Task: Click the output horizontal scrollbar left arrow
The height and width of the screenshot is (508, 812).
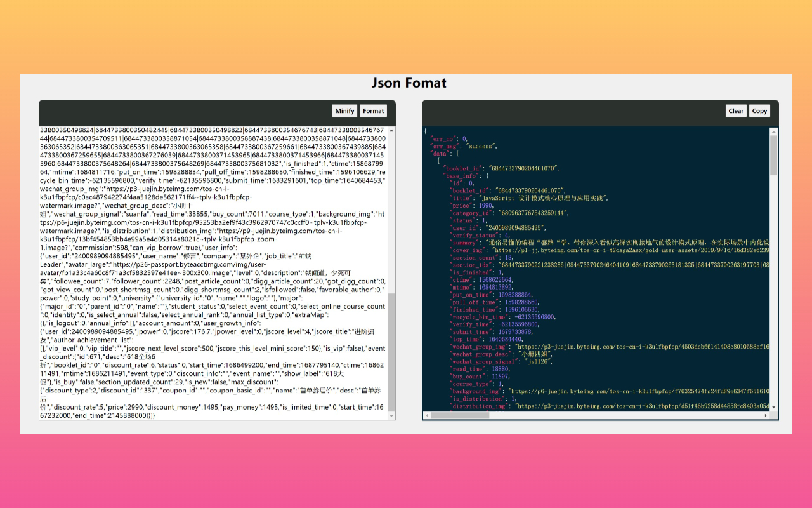Action: pos(427,415)
